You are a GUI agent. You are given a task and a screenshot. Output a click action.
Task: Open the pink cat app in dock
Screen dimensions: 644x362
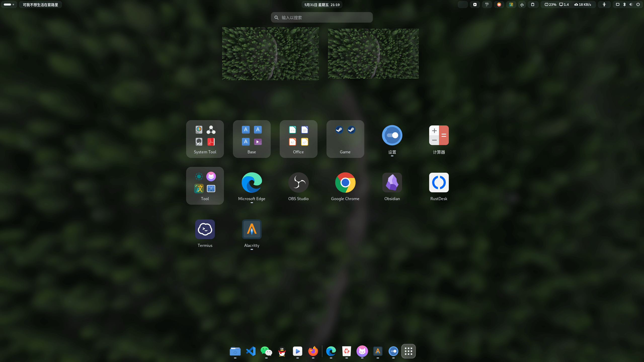362,351
